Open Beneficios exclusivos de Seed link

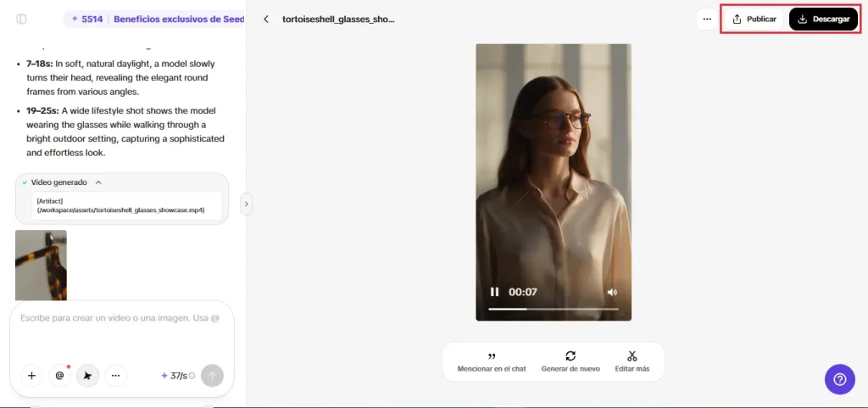(x=179, y=20)
